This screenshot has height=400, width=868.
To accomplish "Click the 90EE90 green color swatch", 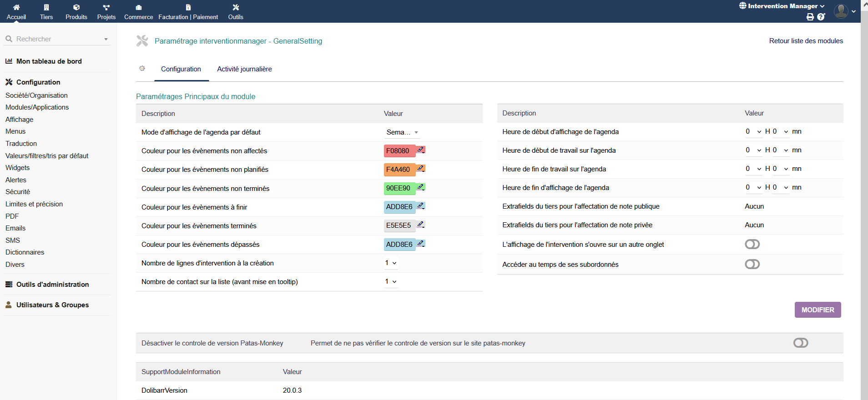I will coord(399,188).
